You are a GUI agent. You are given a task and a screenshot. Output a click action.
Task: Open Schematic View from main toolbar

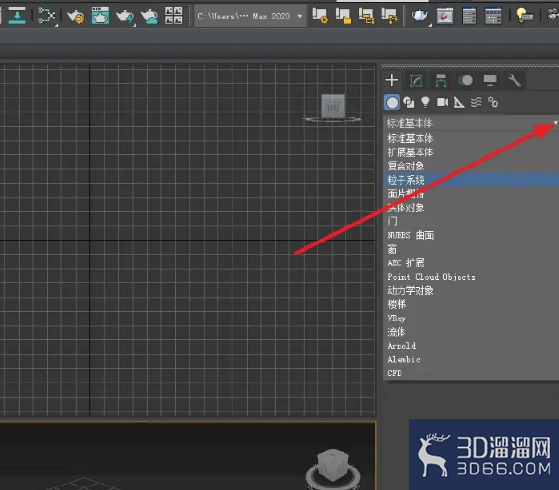47,16
